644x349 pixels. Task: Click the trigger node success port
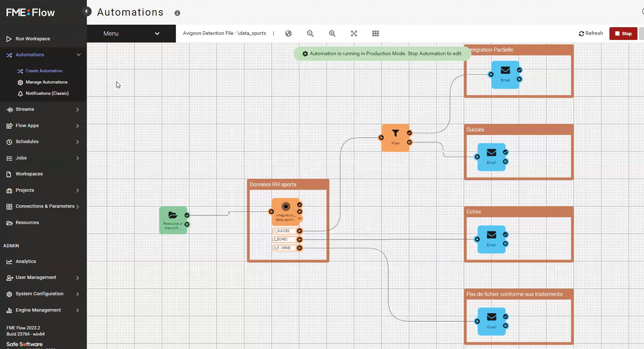coord(187,215)
